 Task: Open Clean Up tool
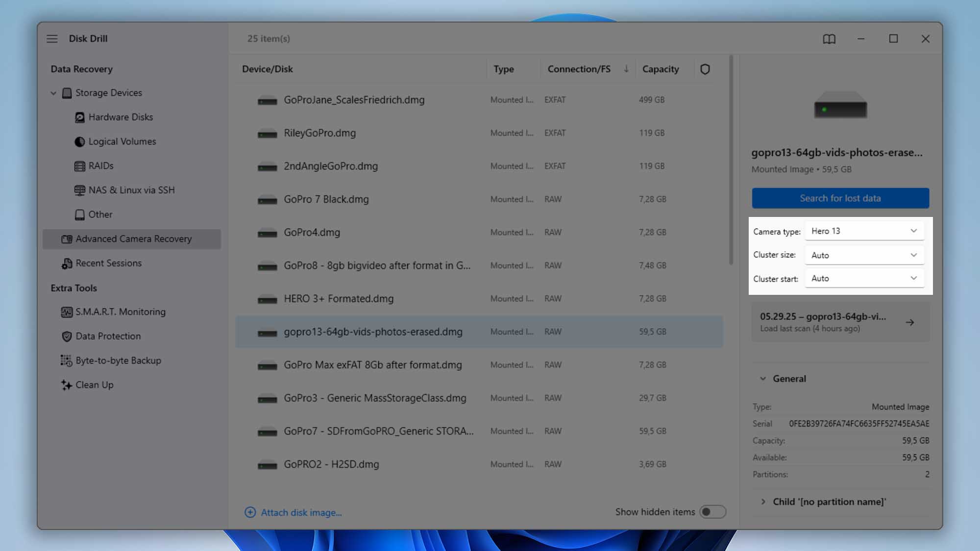(94, 384)
